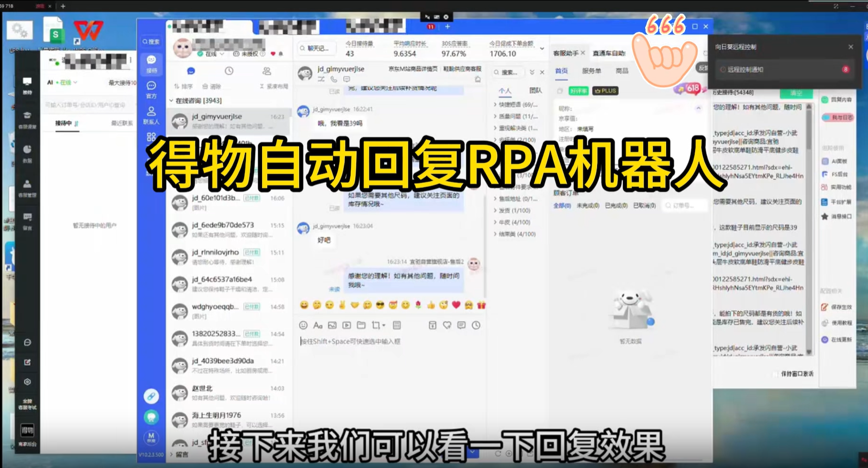This screenshot has width=868, height=468.
Task: Send the thumbs-up quick emoji
Action: (431, 305)
